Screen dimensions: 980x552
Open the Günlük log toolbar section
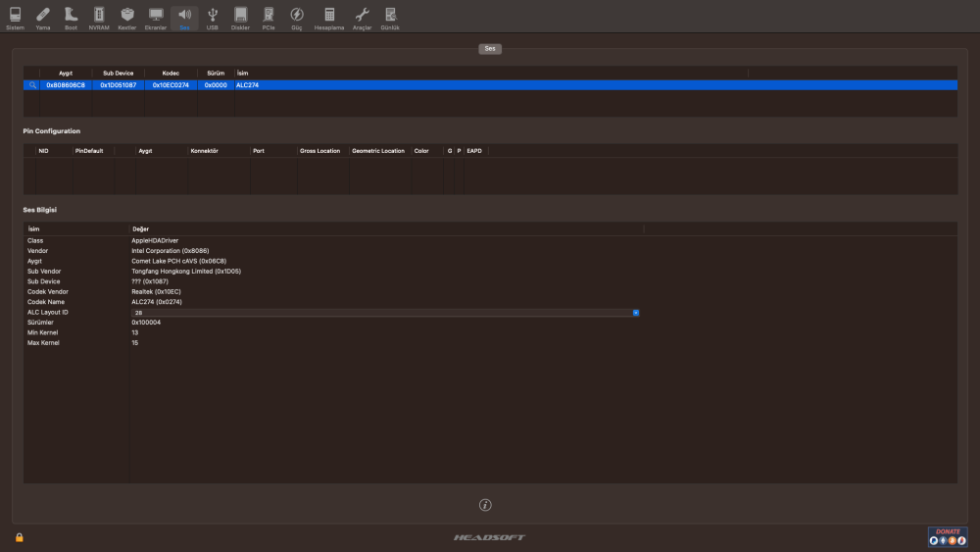pos(390,18)
